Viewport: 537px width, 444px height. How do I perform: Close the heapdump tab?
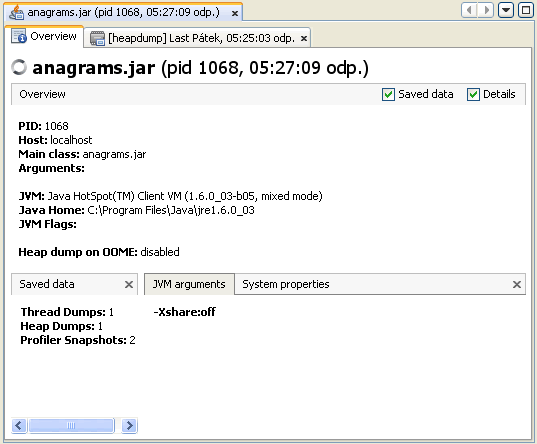[x=304, y=39]
